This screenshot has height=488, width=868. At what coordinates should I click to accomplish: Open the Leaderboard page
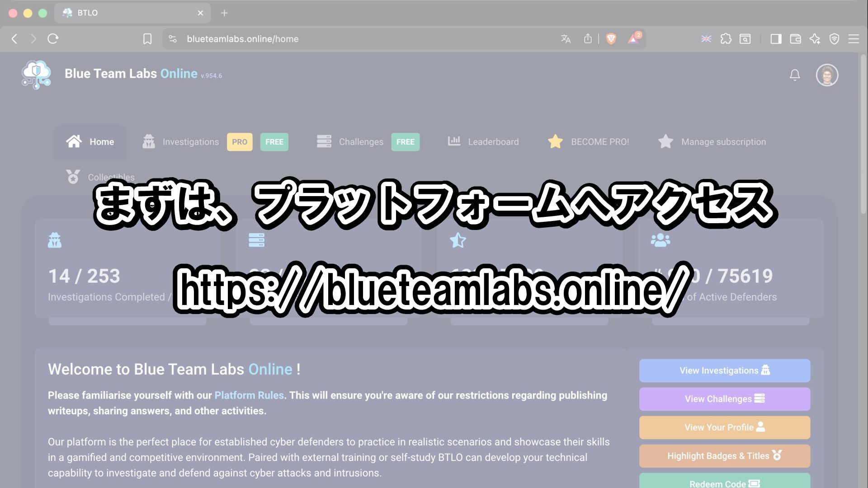tap(493, 142)
